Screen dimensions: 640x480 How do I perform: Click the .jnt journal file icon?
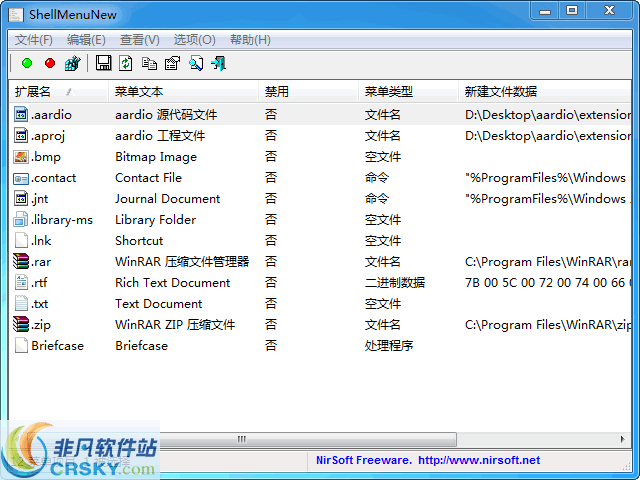coord(21,199)
